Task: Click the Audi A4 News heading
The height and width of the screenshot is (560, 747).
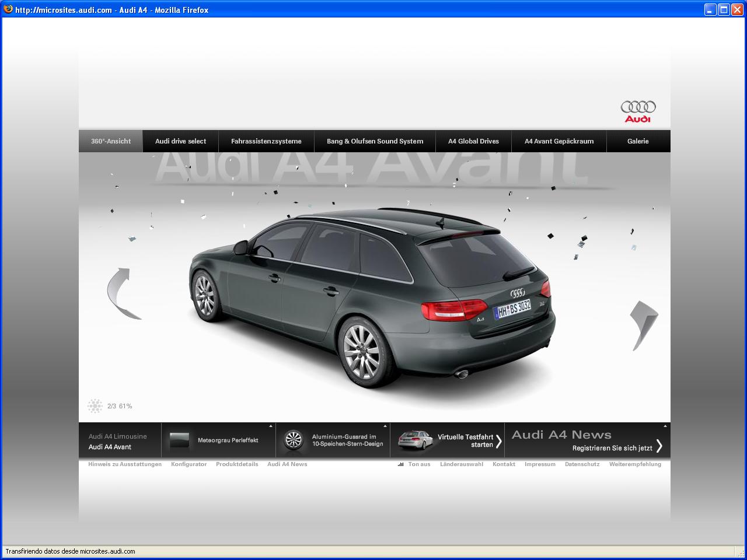Action: (x=561, y=435)
